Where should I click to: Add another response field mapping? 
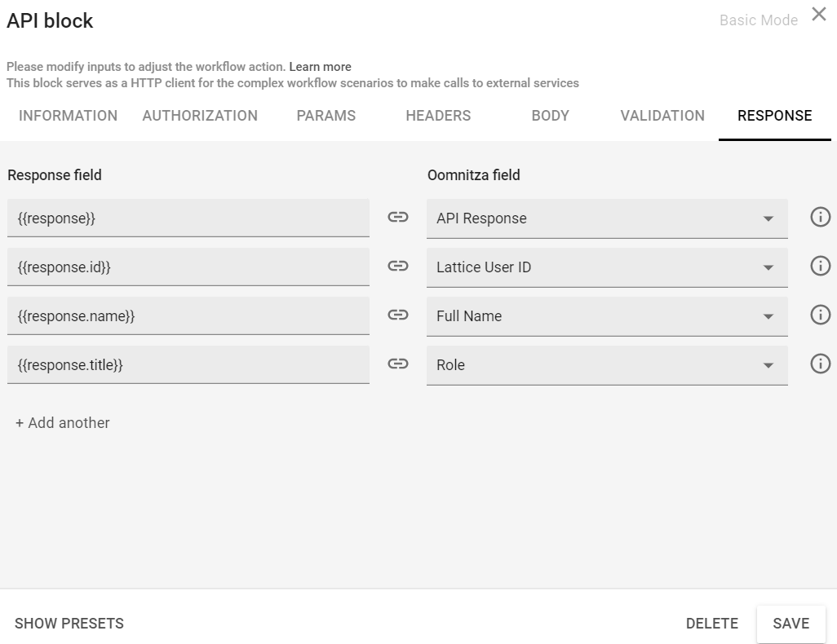click(x=63, y=422)
